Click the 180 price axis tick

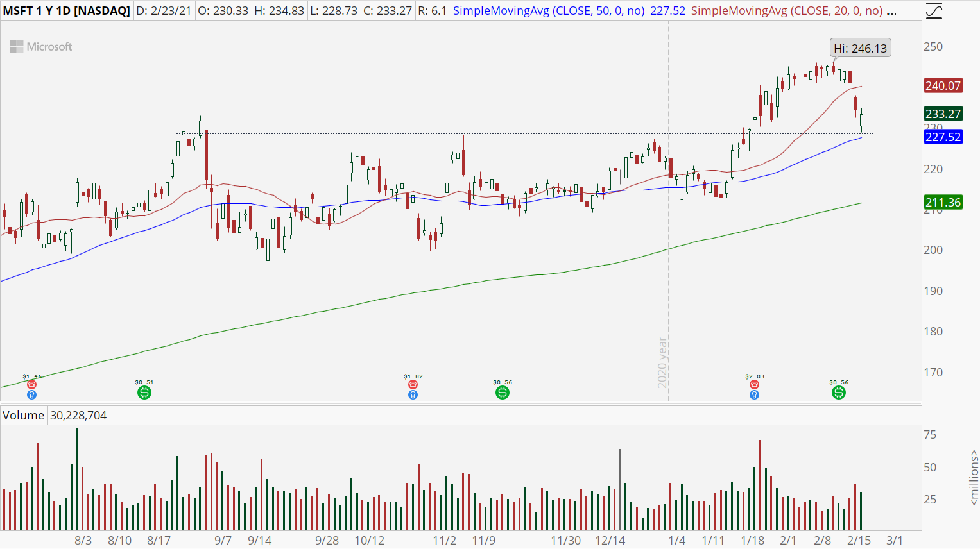[x=933, y=332]
